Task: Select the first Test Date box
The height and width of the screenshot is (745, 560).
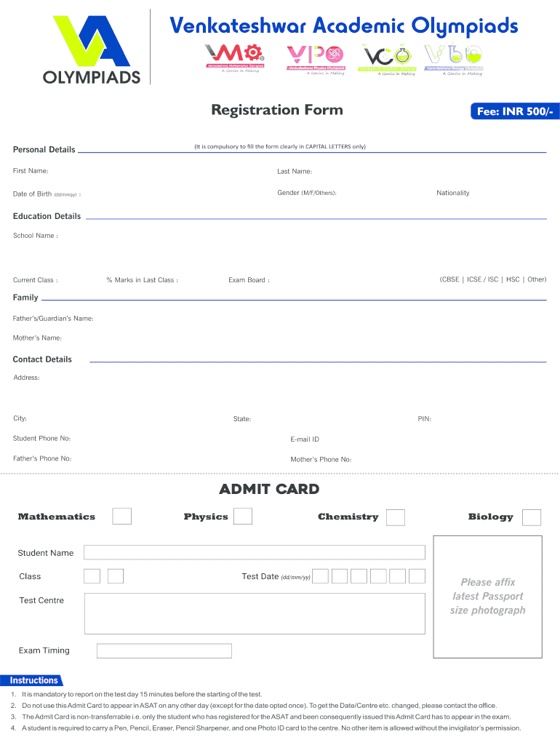Action: click(320, 576)
